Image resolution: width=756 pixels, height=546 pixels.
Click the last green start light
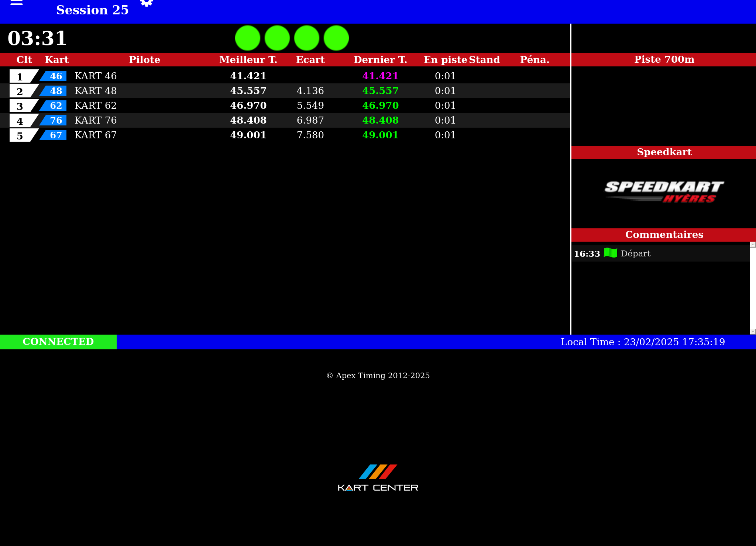click(x=336, y=38)
